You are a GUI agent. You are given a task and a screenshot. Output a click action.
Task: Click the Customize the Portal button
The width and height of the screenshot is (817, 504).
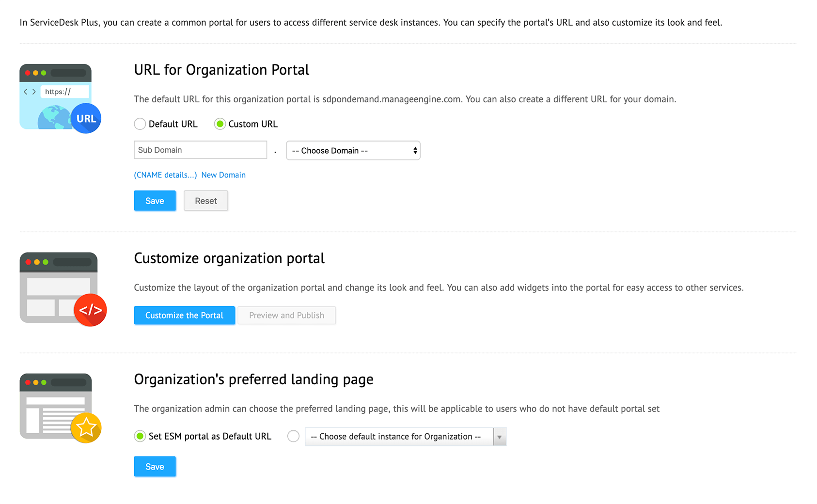coord(184,315)
